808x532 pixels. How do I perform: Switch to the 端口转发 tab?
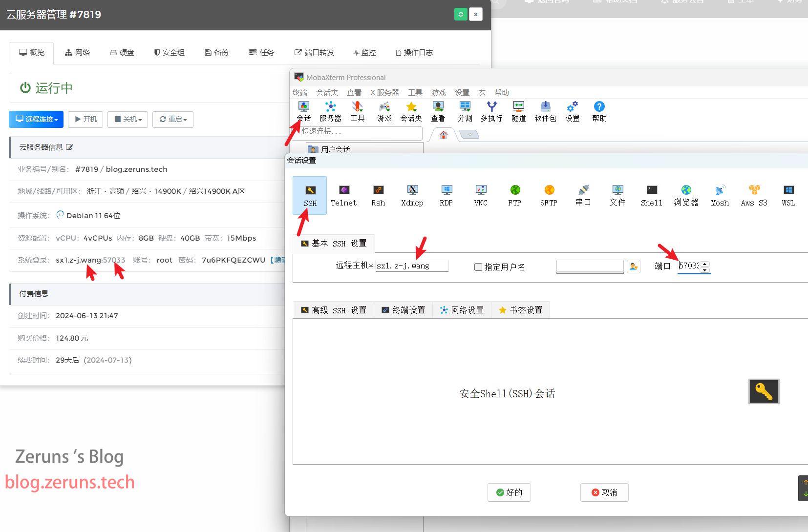coord(314,52)
